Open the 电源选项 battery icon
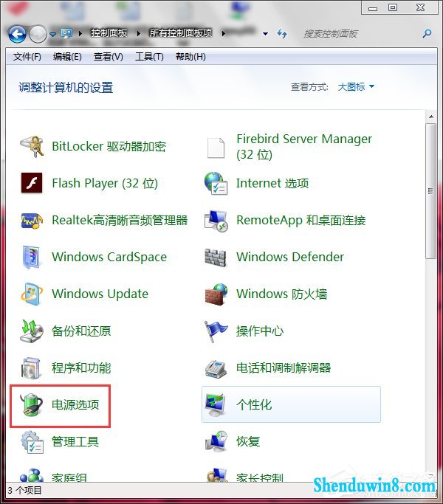Screen dimensions: 443x504 tap(31, 404)
